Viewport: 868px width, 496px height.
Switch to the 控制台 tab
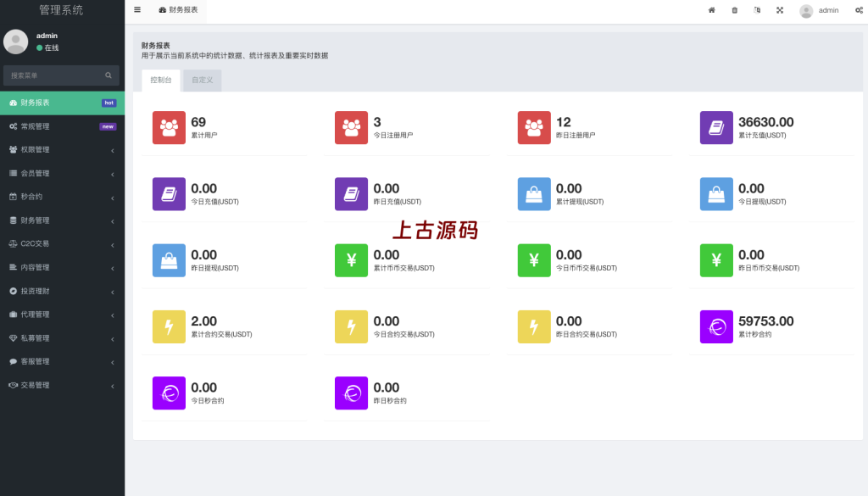(161, 81)
